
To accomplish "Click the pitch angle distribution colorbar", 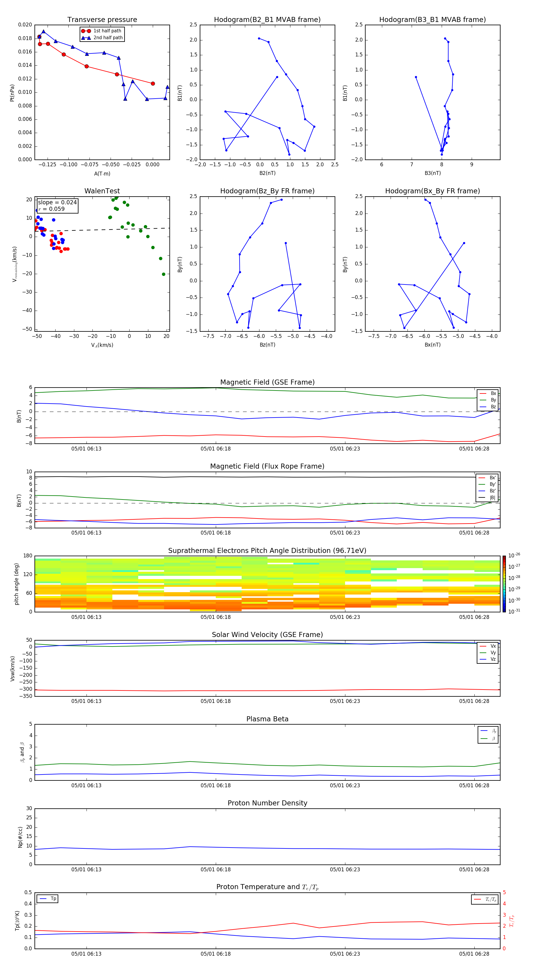I will 504,584.
